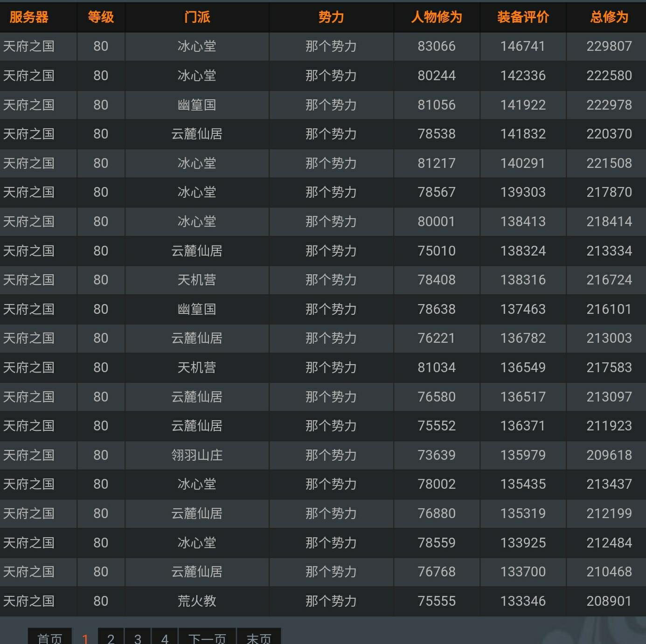Select the 荒火教 sect cell
Viewport: 646px width, 644px height.
point(197,601)
